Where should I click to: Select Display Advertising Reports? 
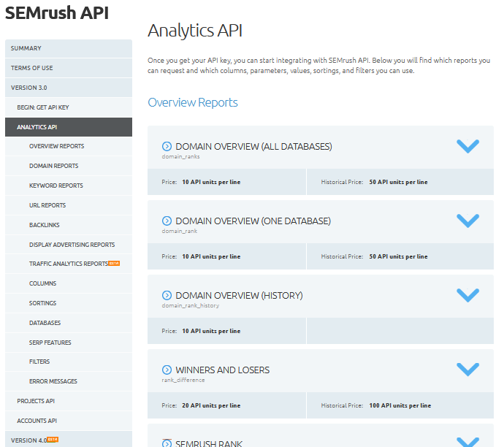[72, 245]
